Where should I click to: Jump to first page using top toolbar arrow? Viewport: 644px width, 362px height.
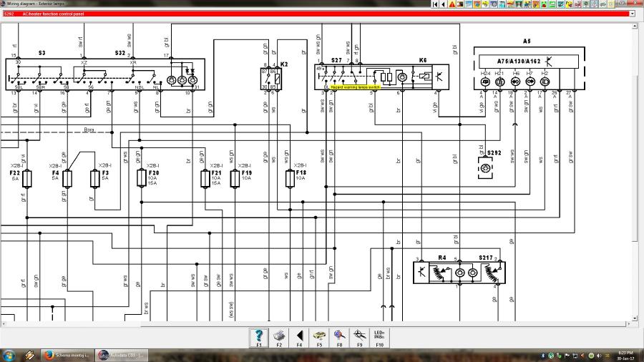point(436,4)
